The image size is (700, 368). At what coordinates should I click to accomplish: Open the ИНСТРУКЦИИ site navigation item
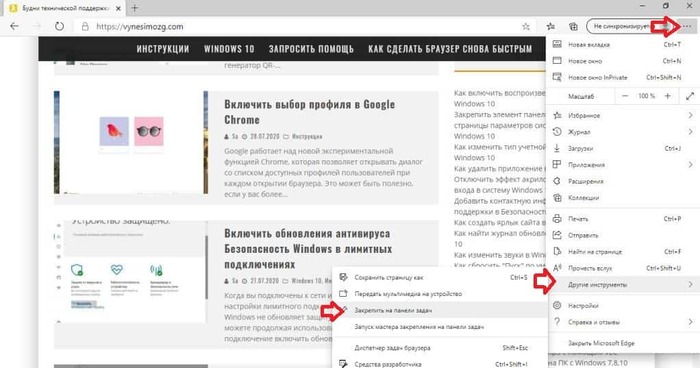tap(163, 49)
